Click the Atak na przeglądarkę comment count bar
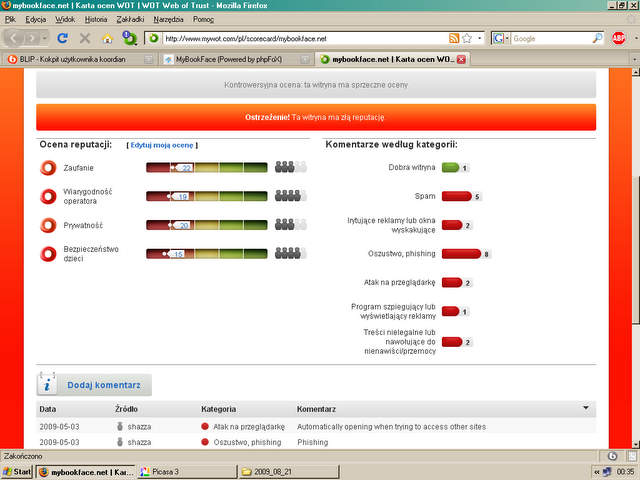 click(x=452, y=282)
